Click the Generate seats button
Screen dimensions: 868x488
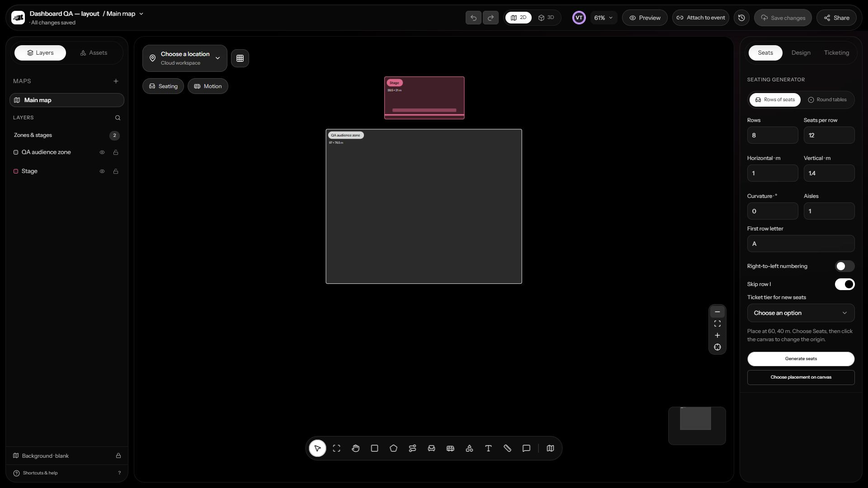pos(801,359)
